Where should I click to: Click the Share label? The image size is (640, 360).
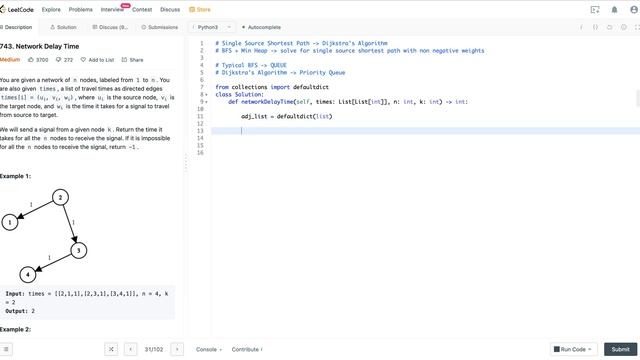136,60
